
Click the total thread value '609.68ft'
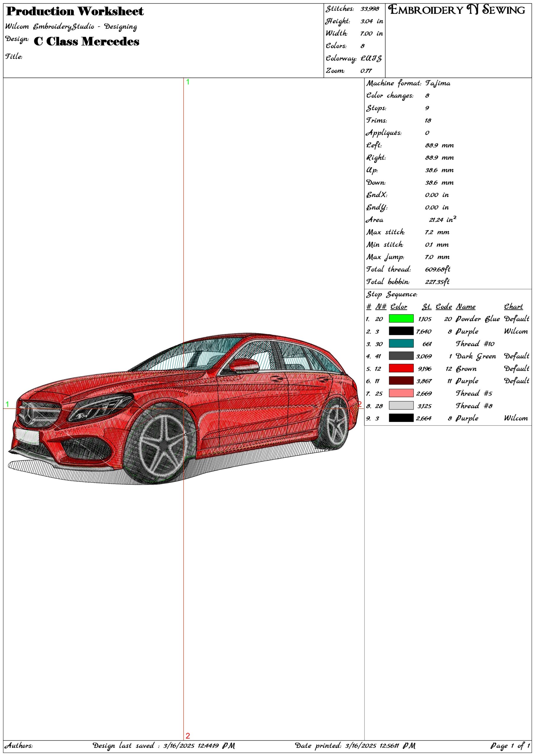pyautogui.click(x=437, y=269)
